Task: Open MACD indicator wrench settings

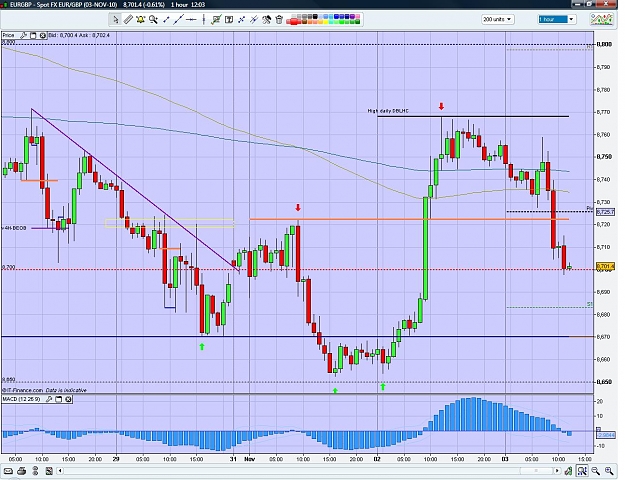Action: point(49,399)
